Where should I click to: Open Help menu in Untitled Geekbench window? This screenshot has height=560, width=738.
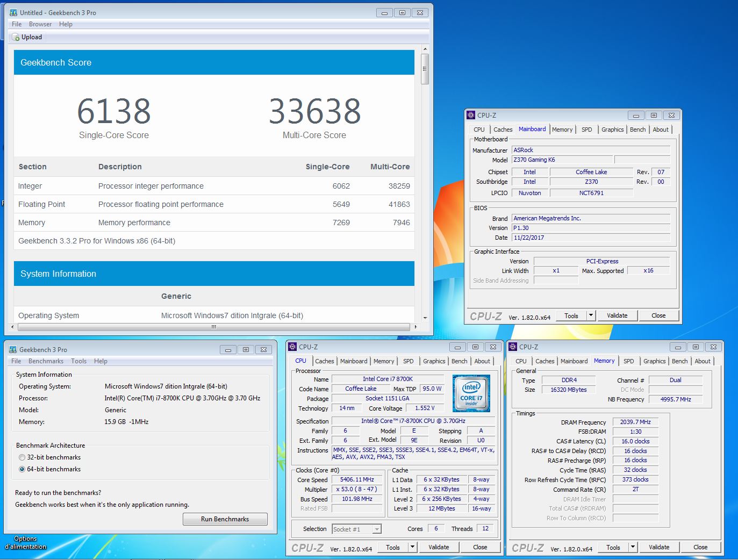coord(66,24)
